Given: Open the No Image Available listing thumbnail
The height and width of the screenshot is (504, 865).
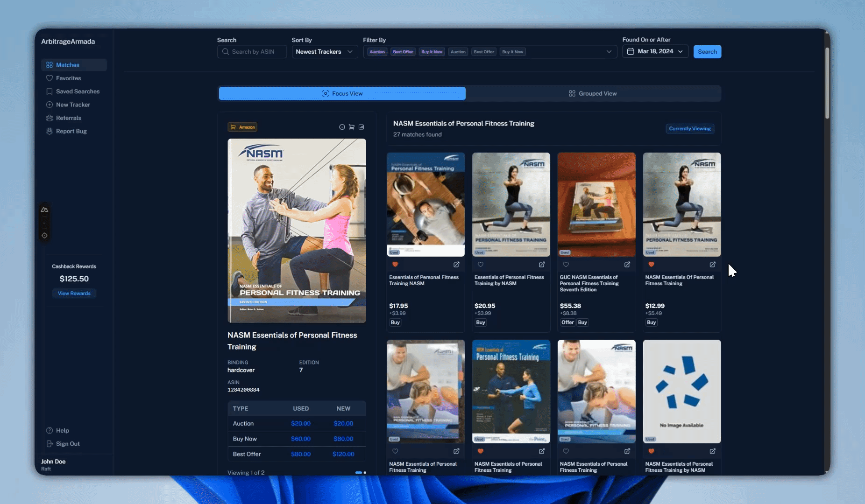Looking at the screenshot, I should coord(682,392).
